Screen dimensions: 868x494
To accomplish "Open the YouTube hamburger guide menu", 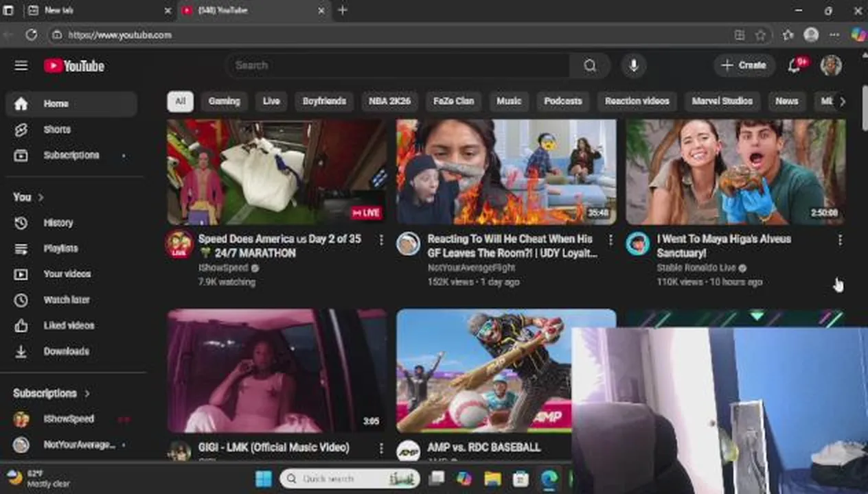I will pos(21,66).
